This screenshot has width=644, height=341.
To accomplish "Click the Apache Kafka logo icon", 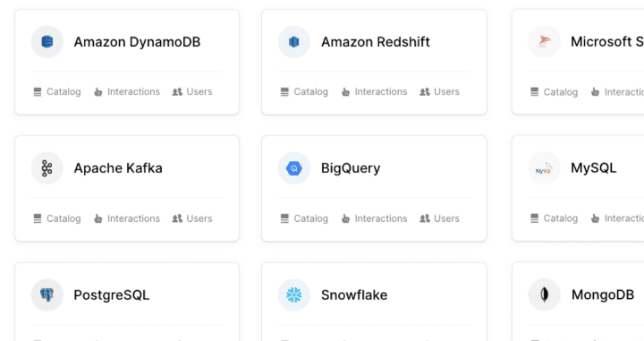I will coord(47,168).
